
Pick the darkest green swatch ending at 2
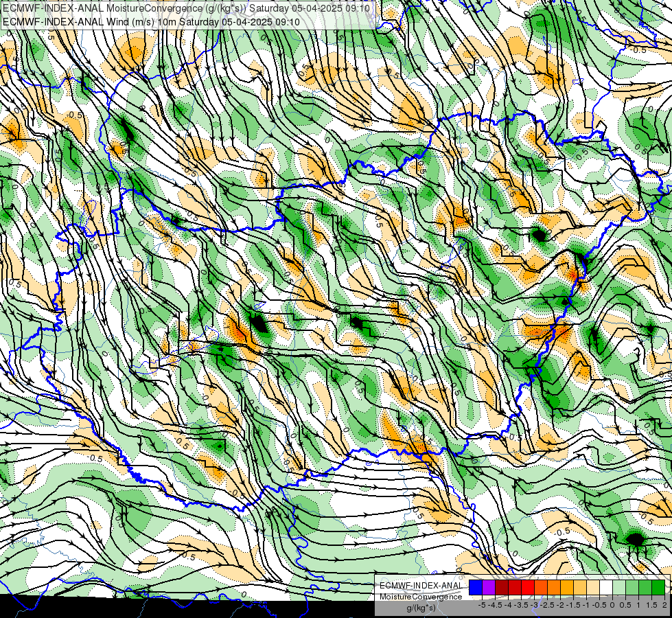tap(658, 587)
